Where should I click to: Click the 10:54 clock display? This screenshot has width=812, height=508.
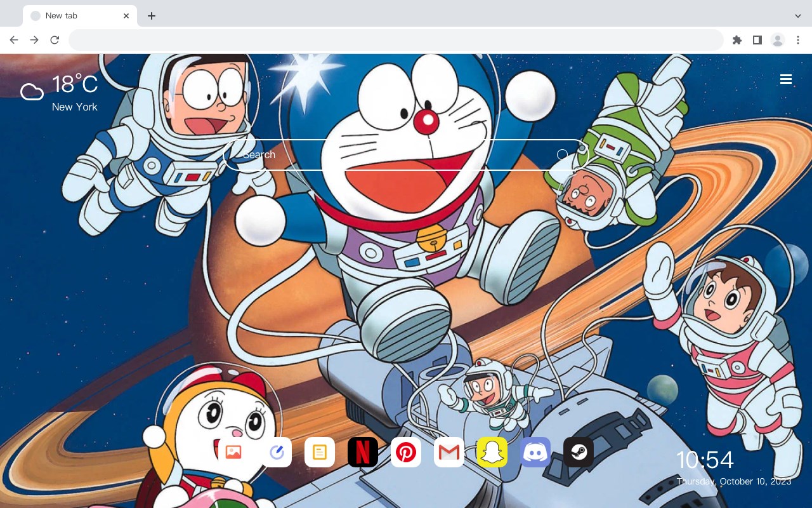(x=705, y=460)
